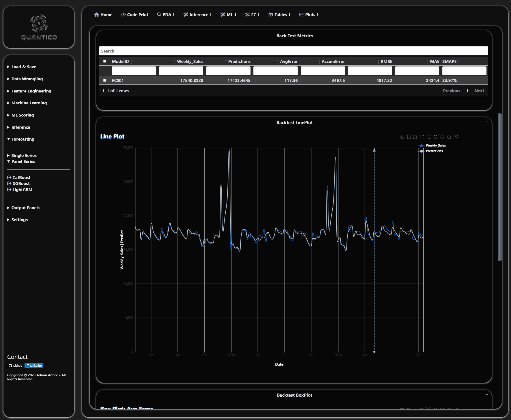Collapse the Panel Series group
This screenshot has width=511, height=420.
(x=21, y=161)
